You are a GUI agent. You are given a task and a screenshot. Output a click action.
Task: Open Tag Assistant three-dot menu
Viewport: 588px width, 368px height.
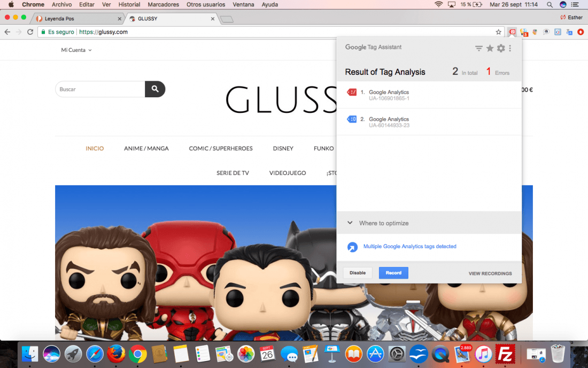point(510,48)
